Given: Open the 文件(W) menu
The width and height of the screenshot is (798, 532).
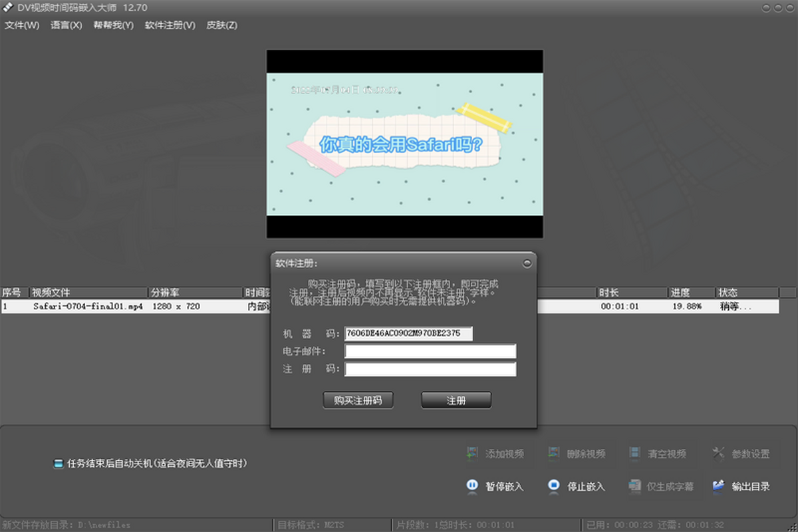Looking at the screenshot, I should (22, 25).
